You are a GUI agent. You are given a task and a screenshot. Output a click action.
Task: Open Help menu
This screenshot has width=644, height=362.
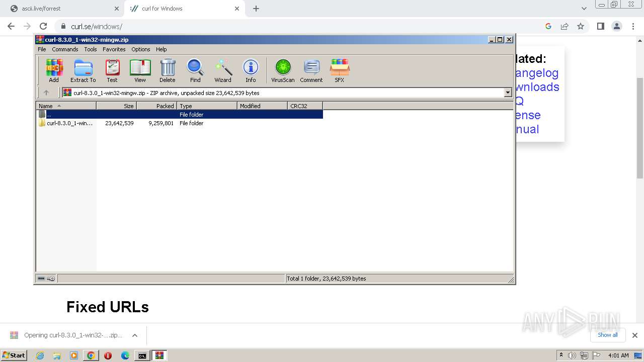pyautogui.click(x=162, y=49)
